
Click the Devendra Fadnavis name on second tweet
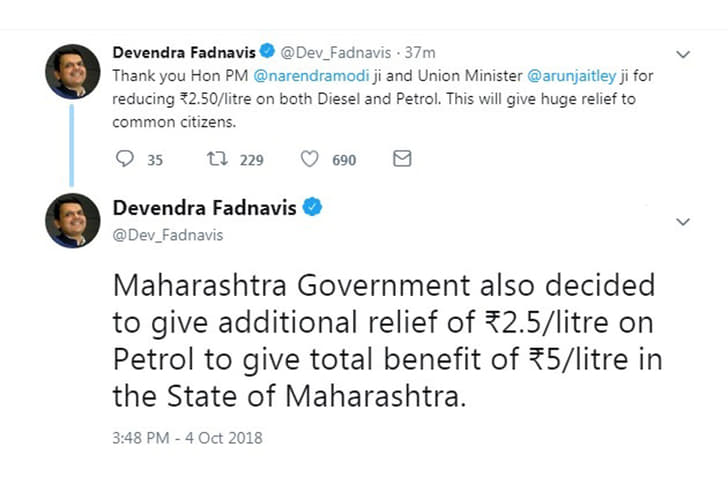pos(206,208)
